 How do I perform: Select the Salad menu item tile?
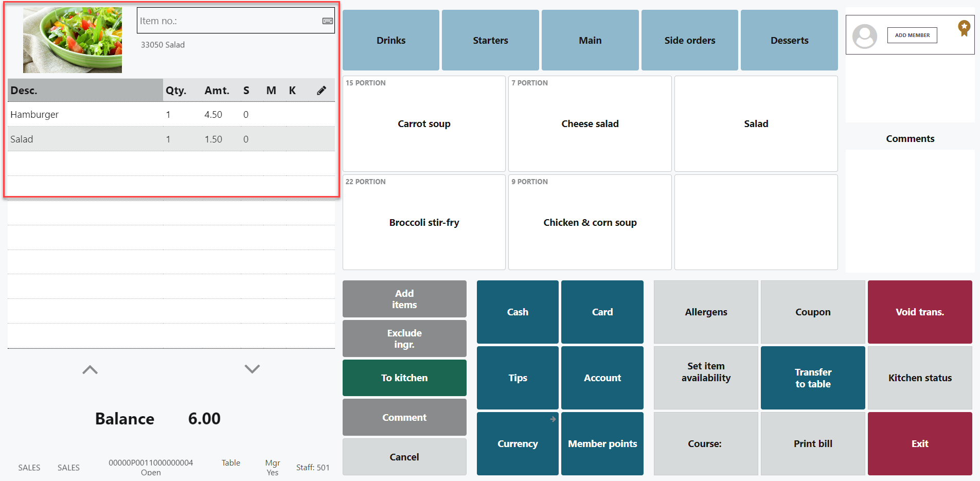tap(756, 123)
